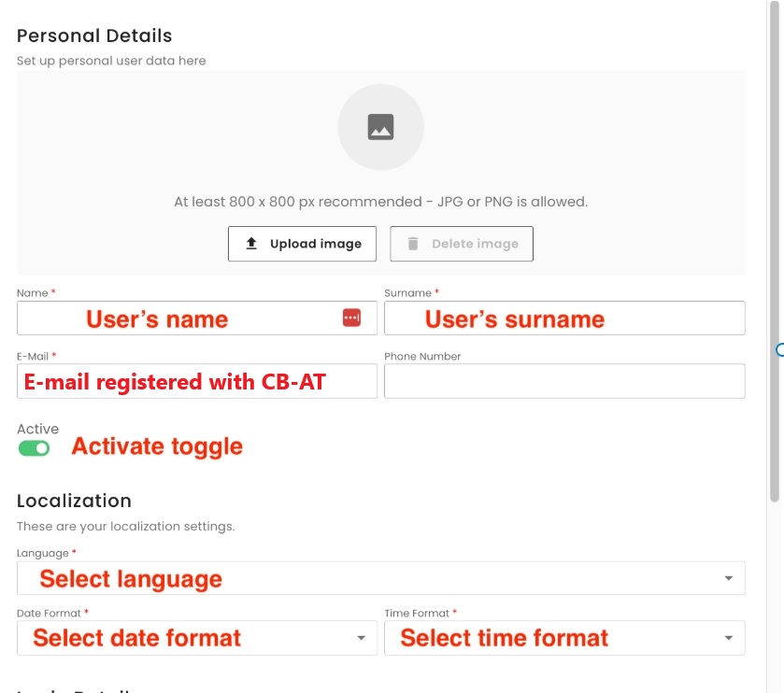
Task: Expand the Date Format dropdown
Action: tap(196, 639)
